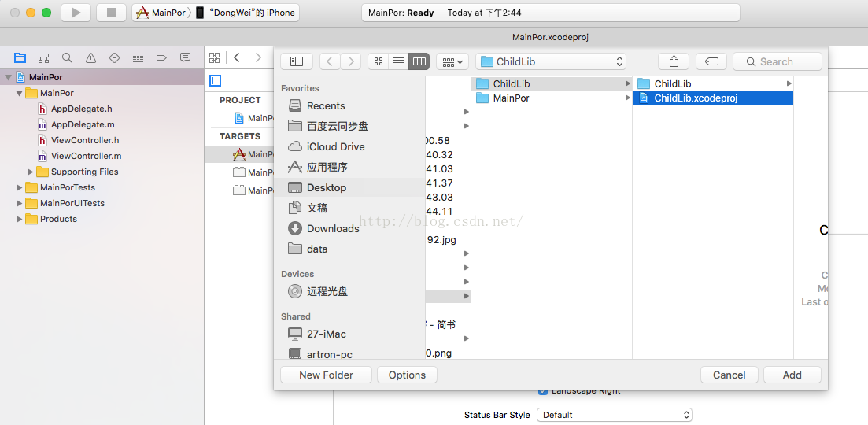Navigate back in the file dialog
868x425 pixels.
pos(330,61)
